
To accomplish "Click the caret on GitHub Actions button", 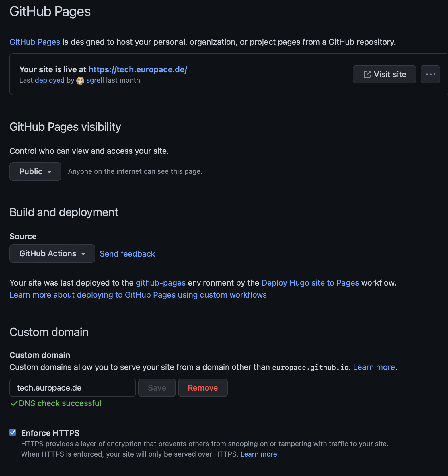I will [x=83, y=254].
